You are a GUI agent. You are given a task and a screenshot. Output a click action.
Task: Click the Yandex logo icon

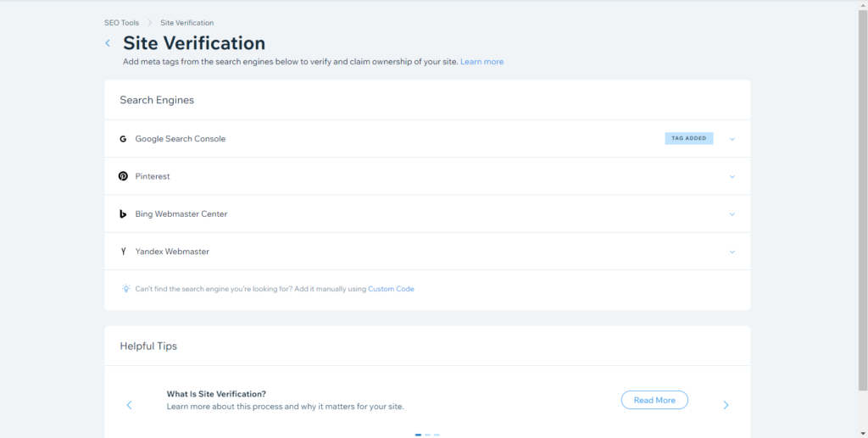(x=123, y=252)
